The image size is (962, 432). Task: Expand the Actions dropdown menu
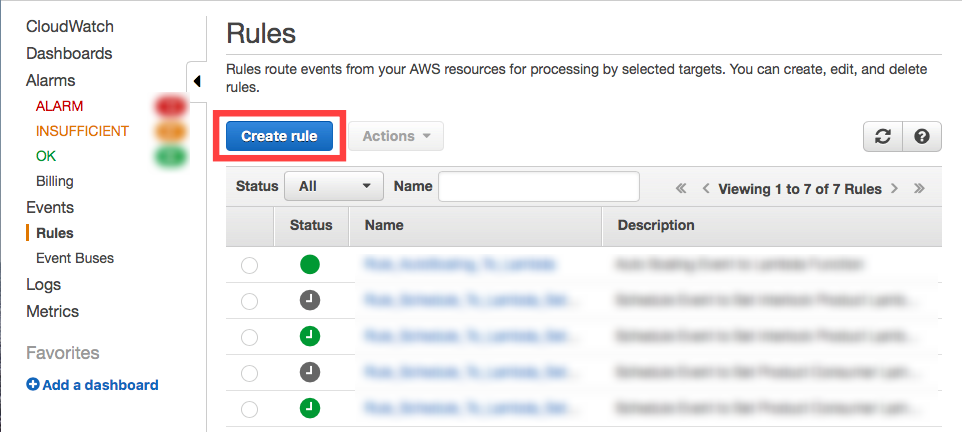pyautogui.click(x=396, y=136)
